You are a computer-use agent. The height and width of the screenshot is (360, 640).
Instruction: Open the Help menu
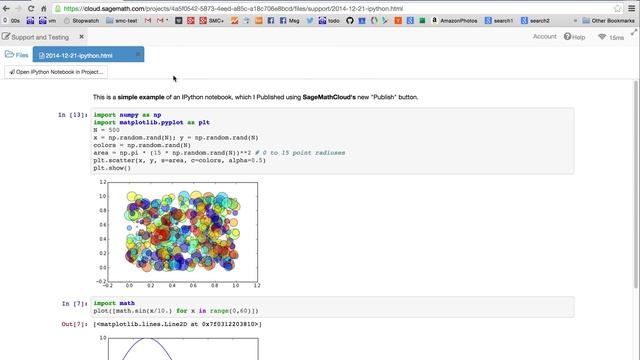(574, 37)
